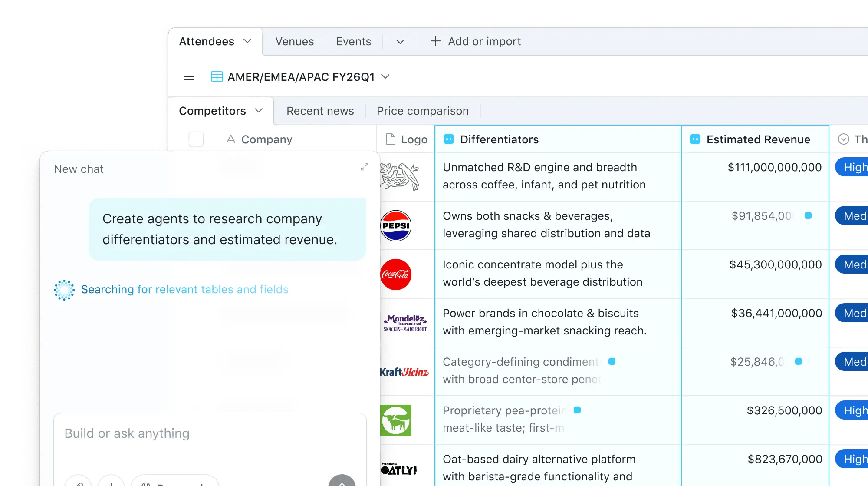The width and height of the screenshot is (868, 486).
Task: Open the Coca-Cola logo attachment
Action: tap(396, 274)
